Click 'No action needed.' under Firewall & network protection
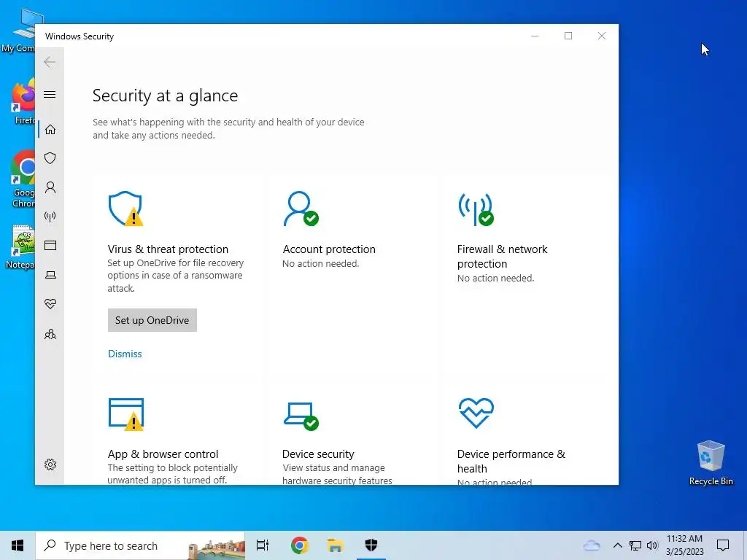 coord(495,278)
